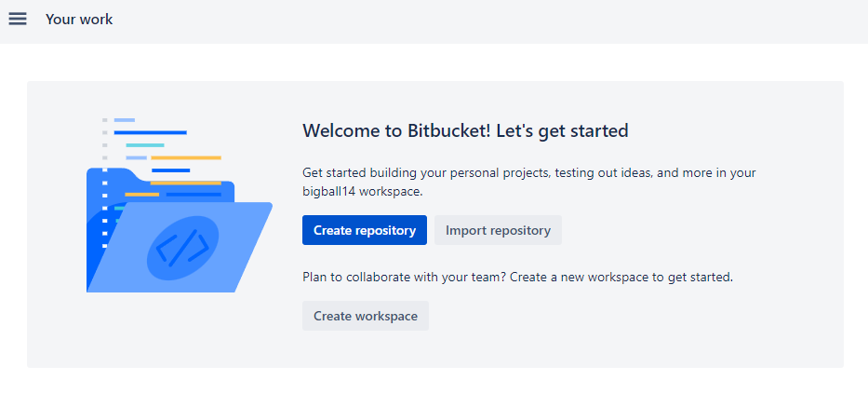The width and height of the screenshot is (868, 394).
Task: Click the 'Plan to collaborate with your team?' text
Action: [405, 277]
